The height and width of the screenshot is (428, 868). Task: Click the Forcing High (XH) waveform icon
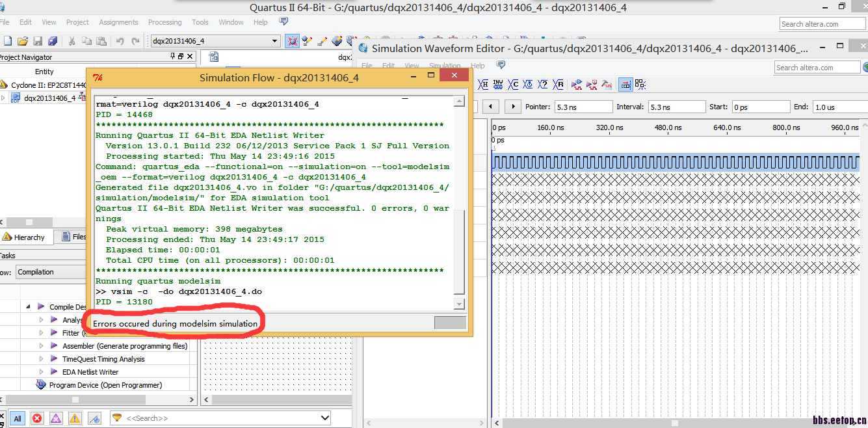[x=483, y=84]
